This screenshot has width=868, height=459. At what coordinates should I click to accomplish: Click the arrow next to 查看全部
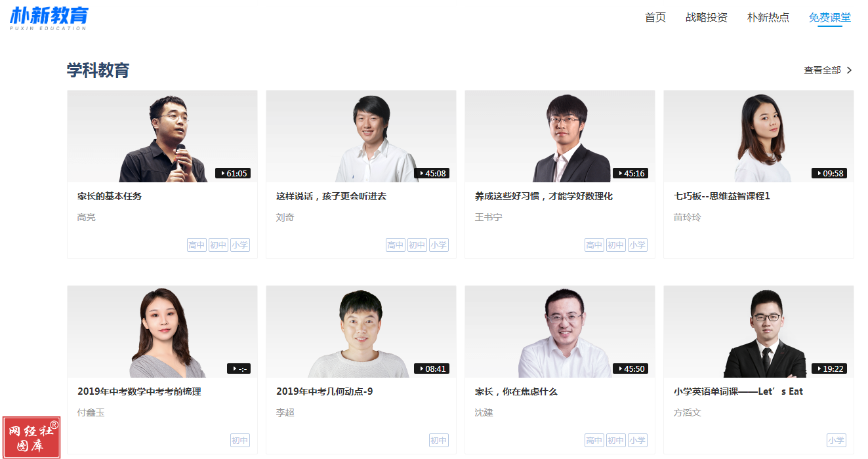tap(849, 70)
